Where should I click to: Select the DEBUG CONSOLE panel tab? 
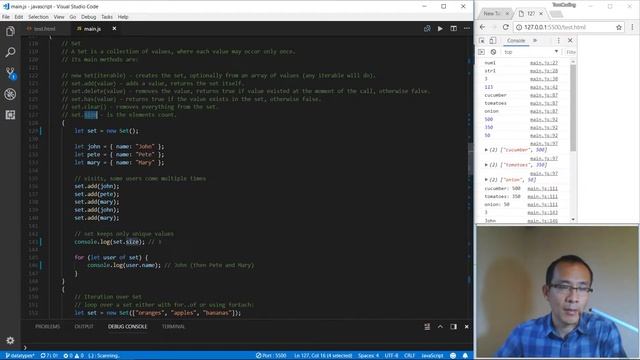(x=127, y=327)
